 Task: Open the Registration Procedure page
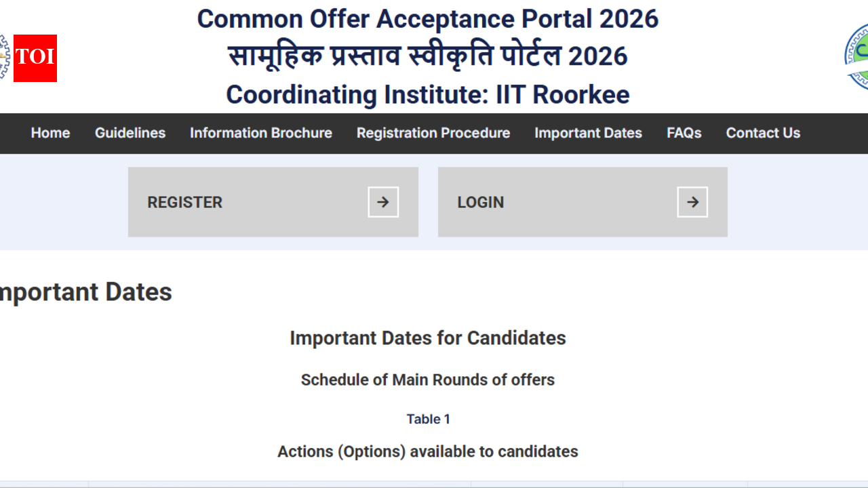point(433,133)
